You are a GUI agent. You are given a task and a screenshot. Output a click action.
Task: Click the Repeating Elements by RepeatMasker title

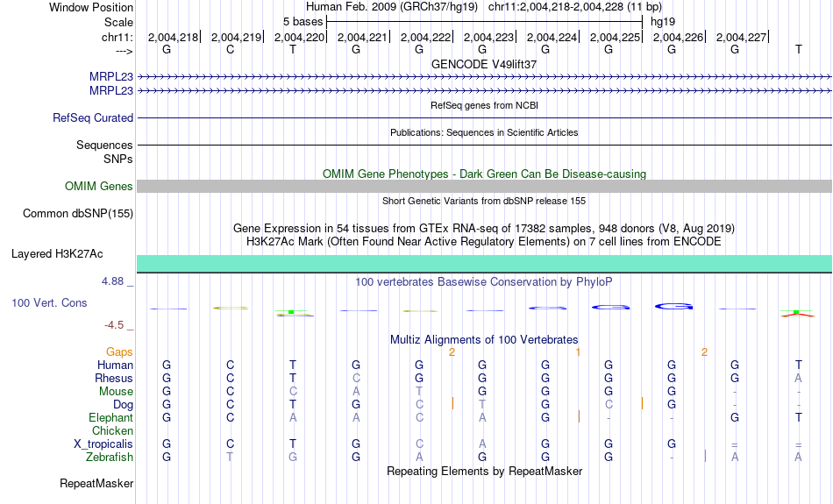(x=485, y=471)
